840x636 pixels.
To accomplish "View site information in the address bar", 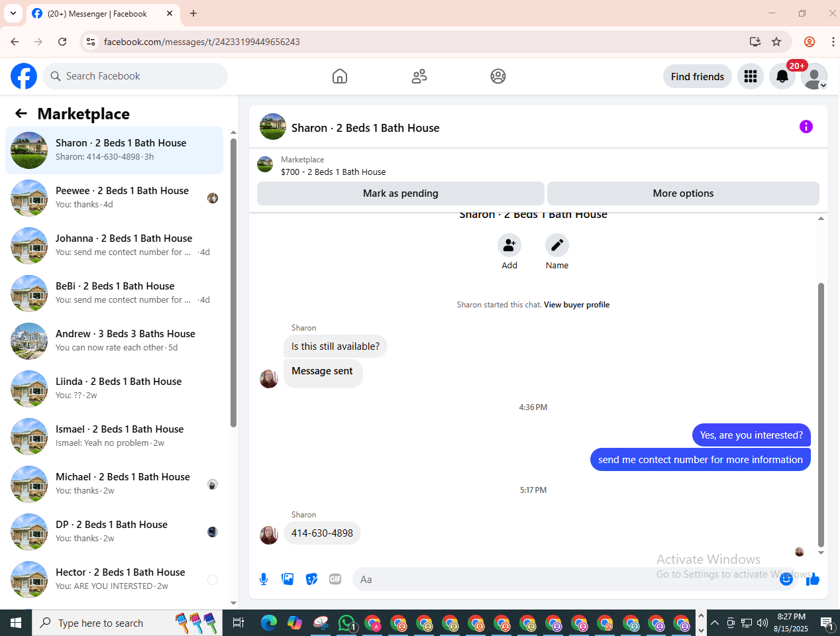I will point(91,42).
